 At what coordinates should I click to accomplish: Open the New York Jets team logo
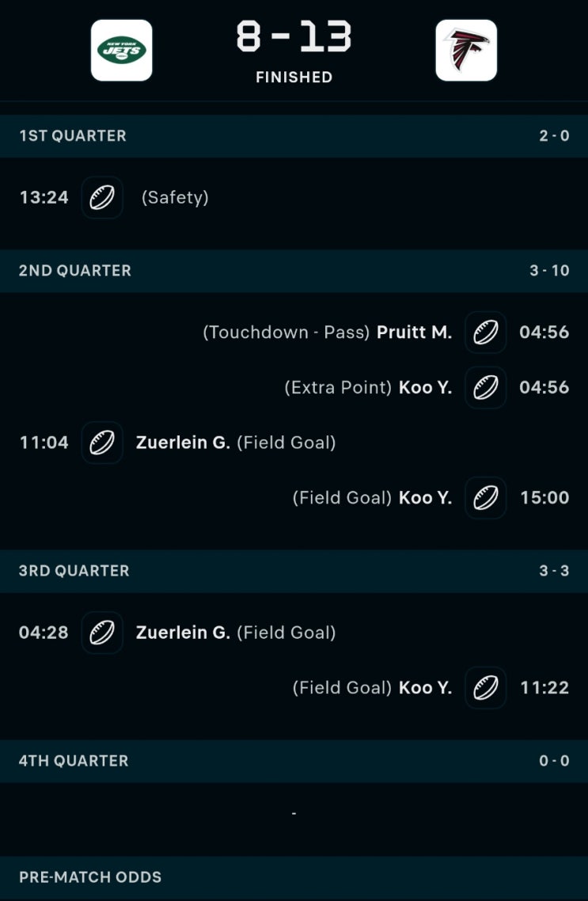click(x=121, y=50)
